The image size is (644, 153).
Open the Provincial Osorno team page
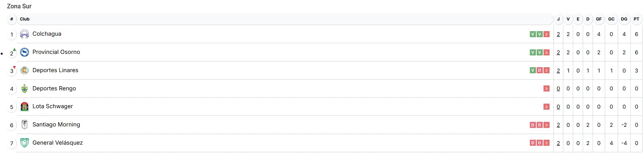(56, 52)
